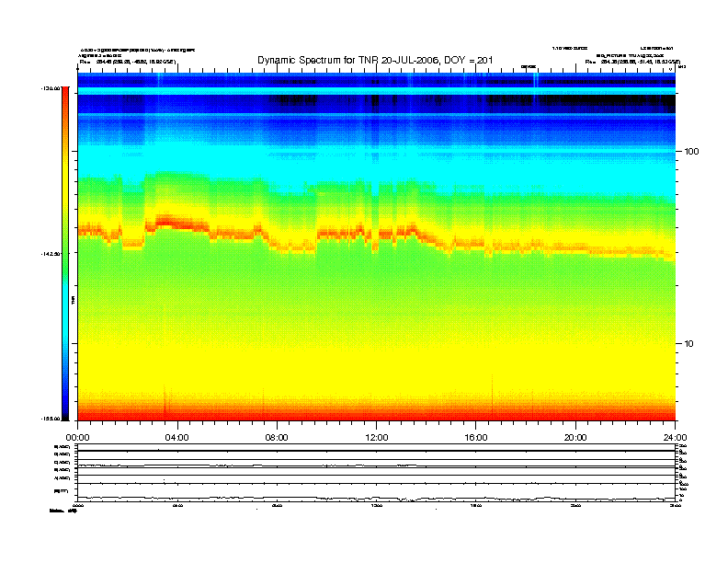Click the '04:00' time axis label

[176, 438]
